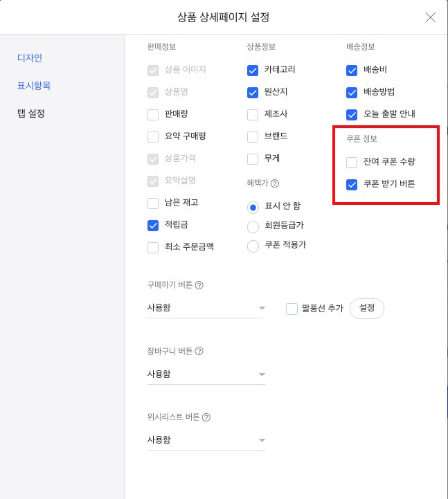This screenshot has height=499, width=448.
Task: Click help icon beside 구매하기 버튼
Action: 199,285
